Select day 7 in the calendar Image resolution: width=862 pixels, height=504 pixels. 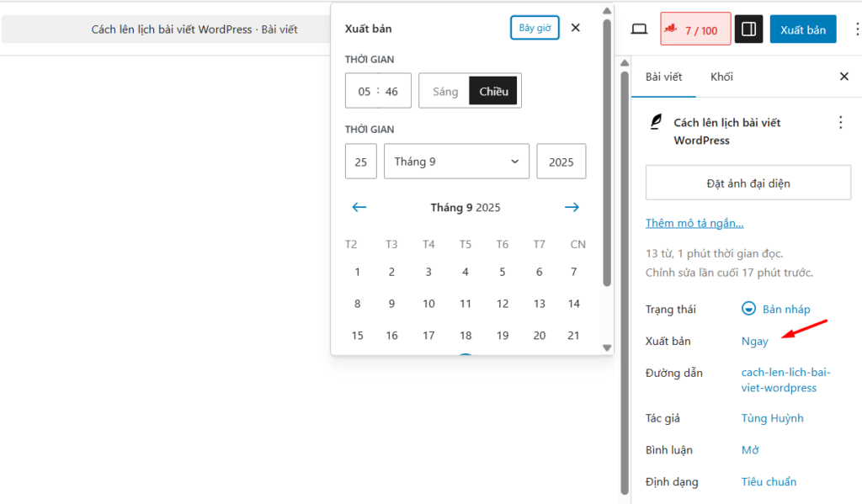(x=573, y=272)
